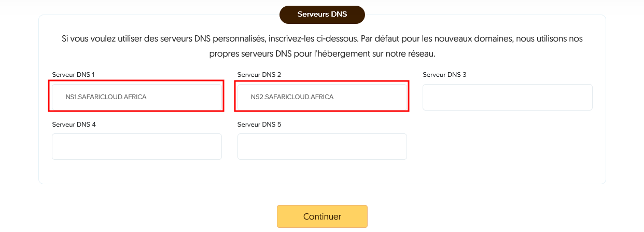This screenshot has width=644, height=232.
Task: Click the "Serveur DNS 5" label
Action: coord(259,125)
